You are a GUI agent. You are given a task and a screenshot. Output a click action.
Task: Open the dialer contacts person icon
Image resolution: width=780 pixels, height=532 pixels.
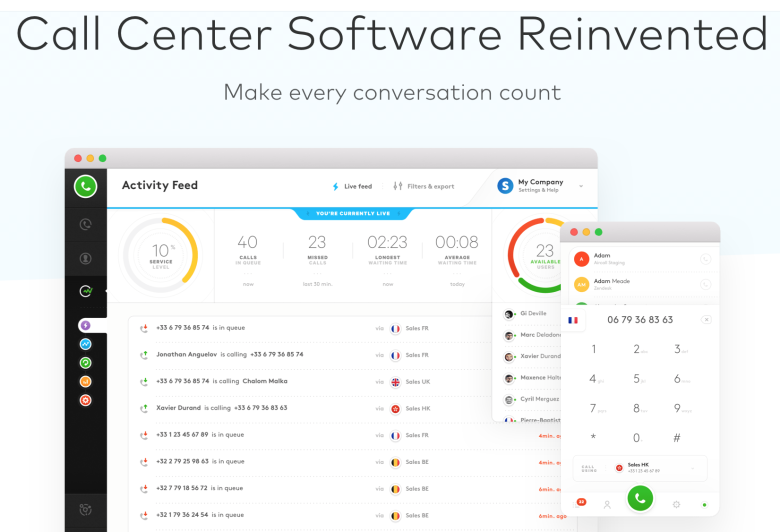(x=607, y=505)
